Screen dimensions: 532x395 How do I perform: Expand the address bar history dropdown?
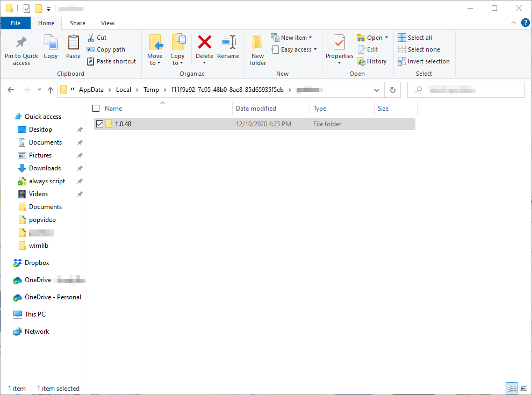click(x=376, y=90)
